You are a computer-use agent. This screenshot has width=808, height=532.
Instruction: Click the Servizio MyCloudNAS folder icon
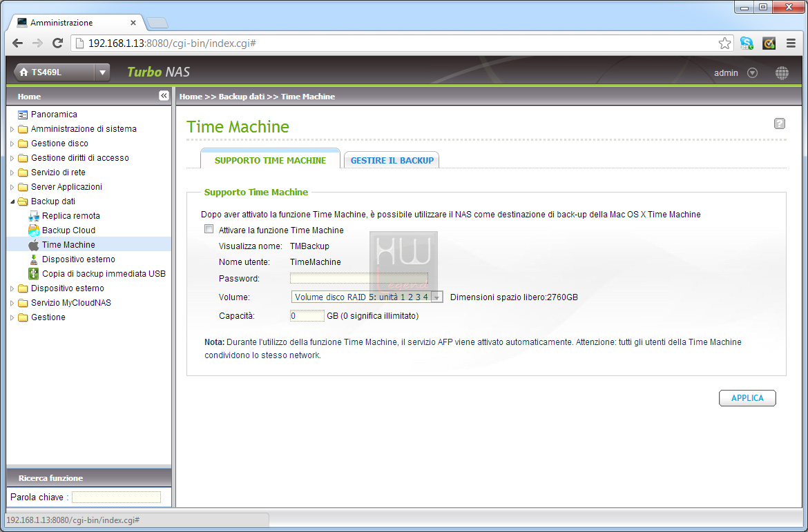23,303
